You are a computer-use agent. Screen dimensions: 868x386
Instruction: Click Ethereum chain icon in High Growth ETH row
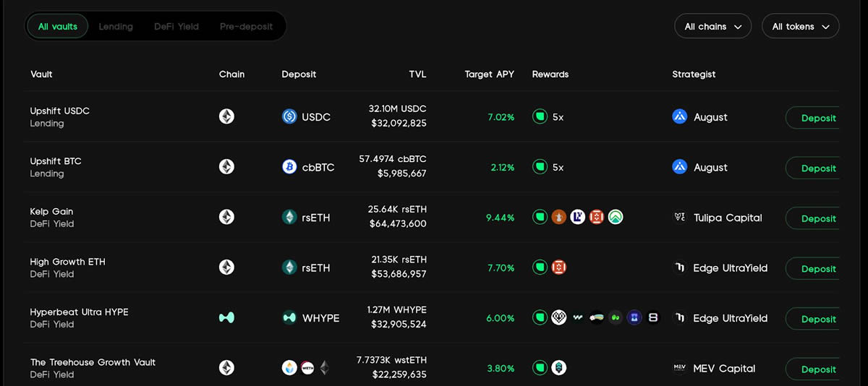(226, 267)
